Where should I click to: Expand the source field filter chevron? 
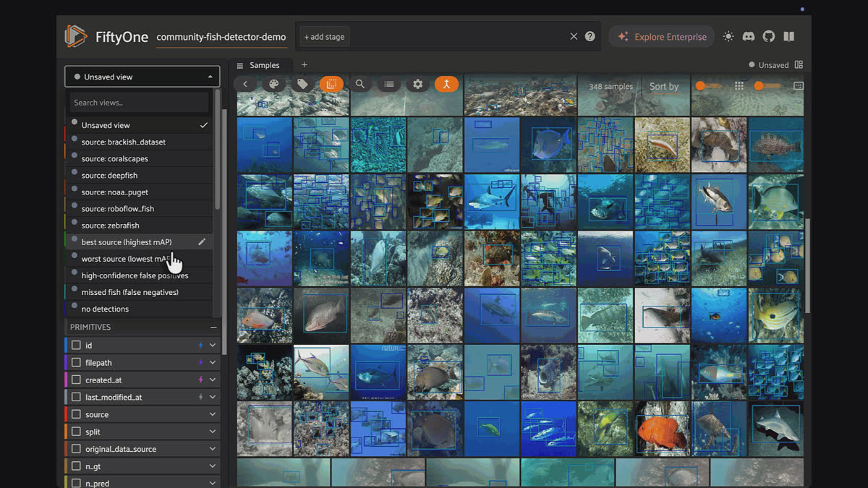[x=213, y=414]
